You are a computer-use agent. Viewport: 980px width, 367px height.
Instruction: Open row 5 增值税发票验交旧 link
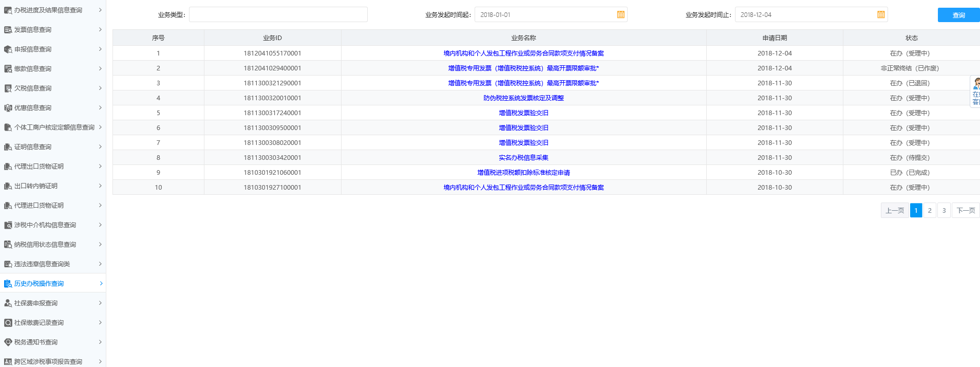pos(523,113)
